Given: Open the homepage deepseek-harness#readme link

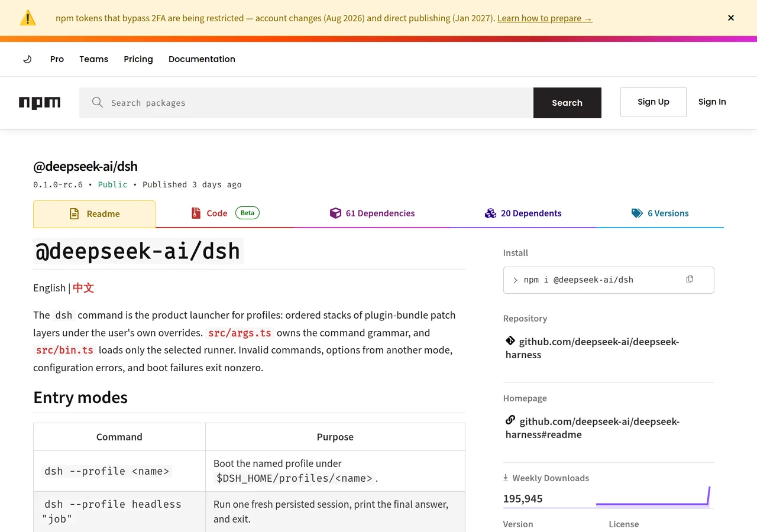Looking at the screenshot, I should coord(593,428).
